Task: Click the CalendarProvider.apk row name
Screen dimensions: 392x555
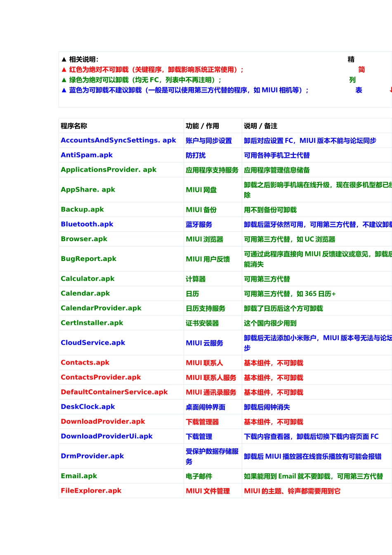Action: pyautogui.click(x=101, y=308)
